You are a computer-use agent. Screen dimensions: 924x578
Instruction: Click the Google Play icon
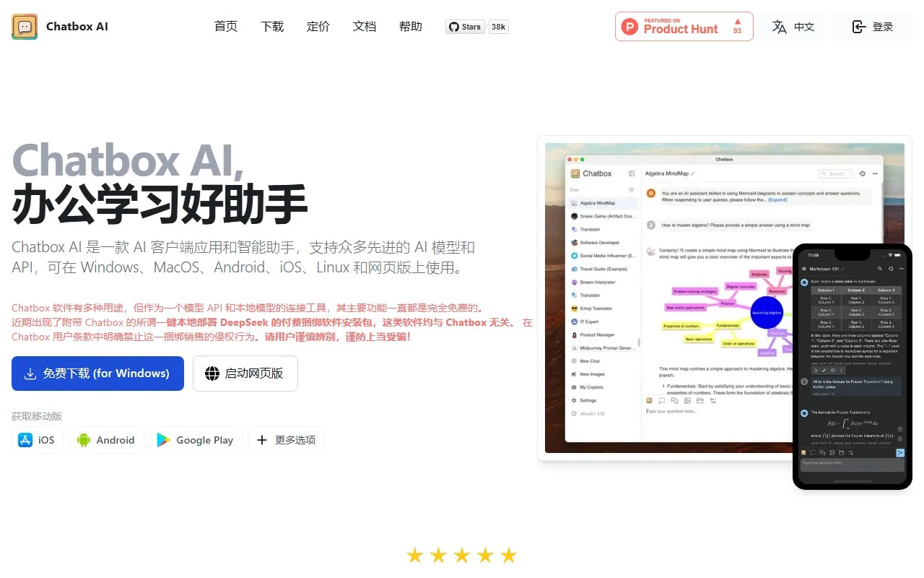pos(163,439)
